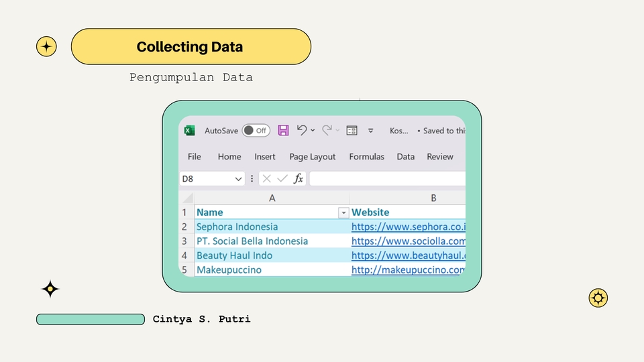Click the form layout icon in Quick Access
Screen dimensions: 644x362
click(x=352, y=131)
